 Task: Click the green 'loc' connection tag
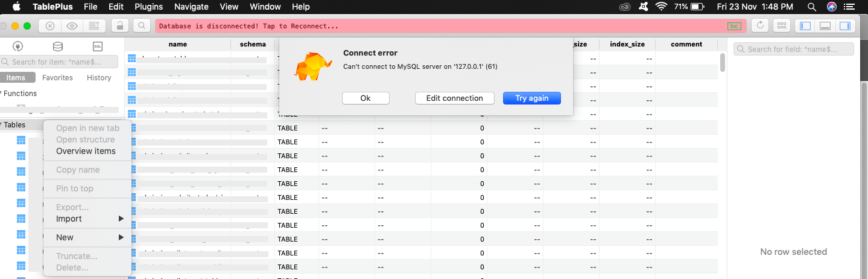(x=734, y=26)
